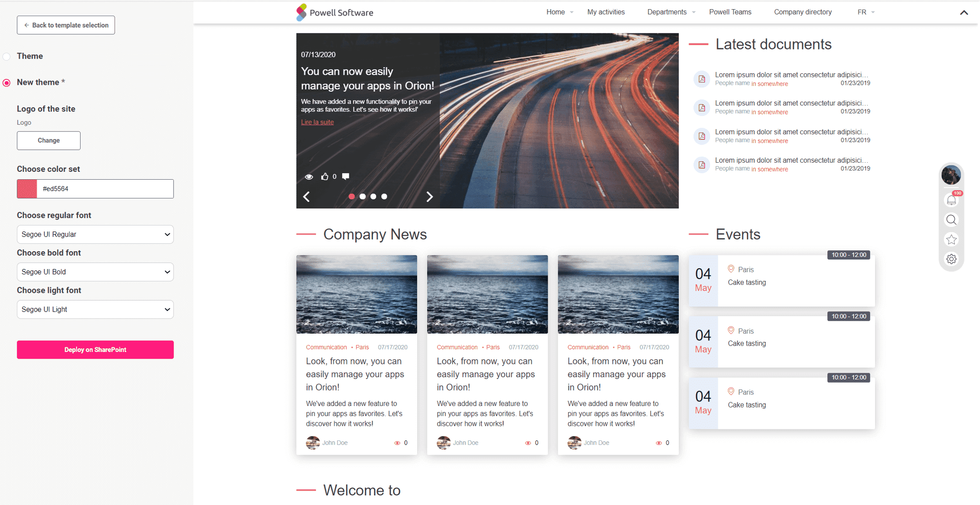Select the Theme radio button
The image size is (980, 505).
pos(6,56)
